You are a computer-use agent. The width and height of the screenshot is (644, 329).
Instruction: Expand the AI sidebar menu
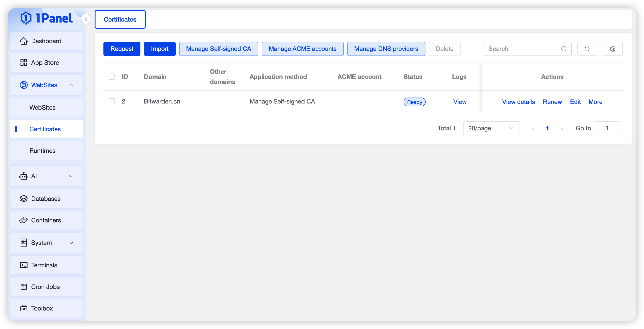click(x=71, y=176)
